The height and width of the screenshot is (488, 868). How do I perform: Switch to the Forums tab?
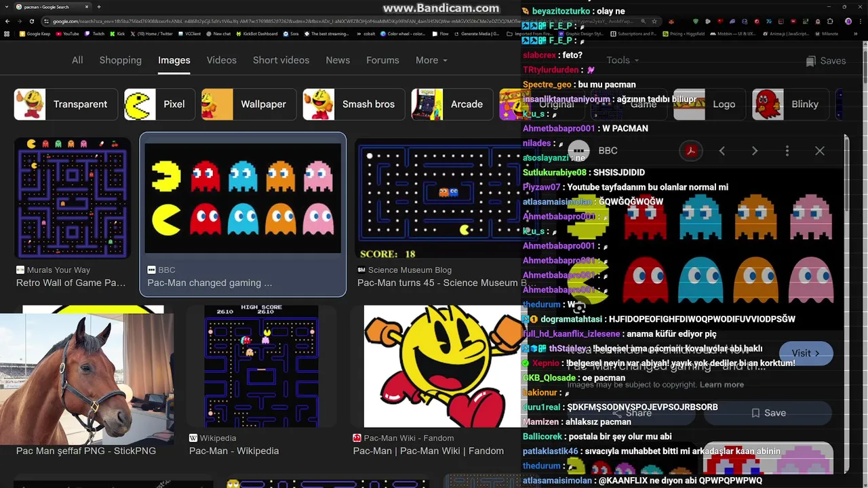(x=382, y=60)
